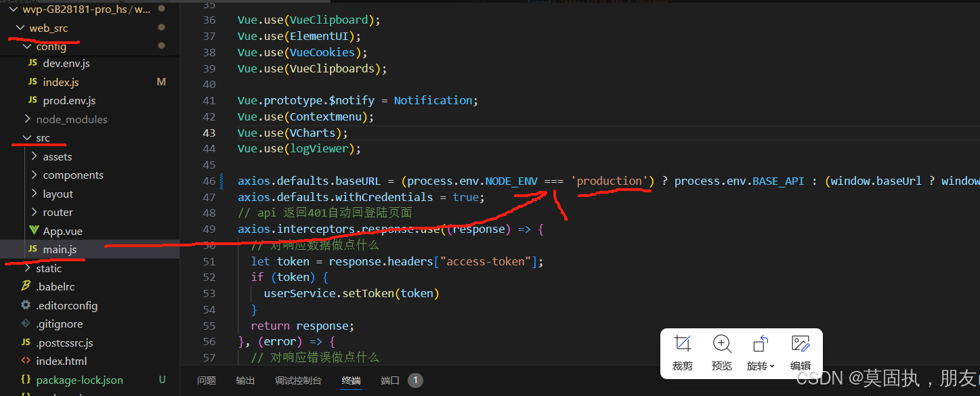The width and height of the screenshot is (980, 396).
Task: Expand the node_modules folder chevron
Action: click(28, 119)
